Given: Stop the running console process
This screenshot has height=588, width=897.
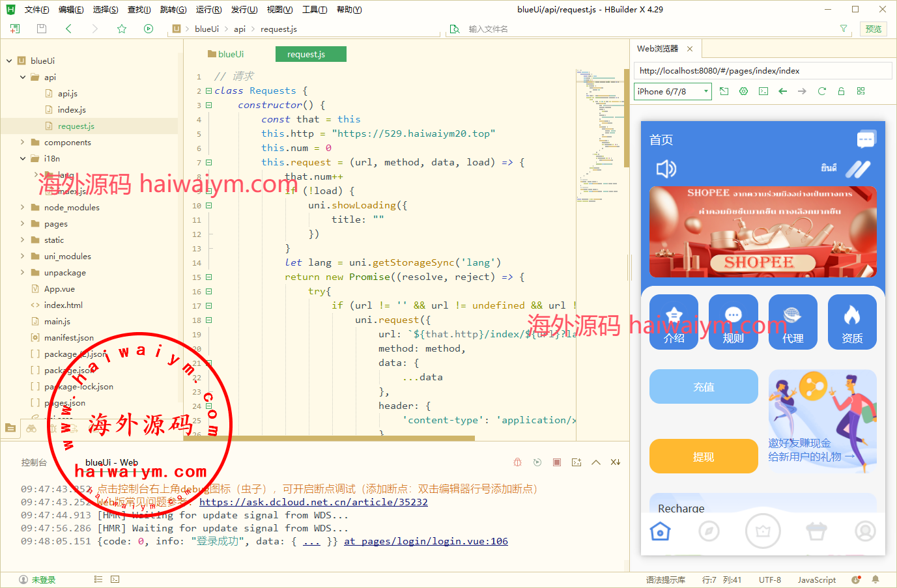Looking at the screenshot, I should tap(557, 462).
